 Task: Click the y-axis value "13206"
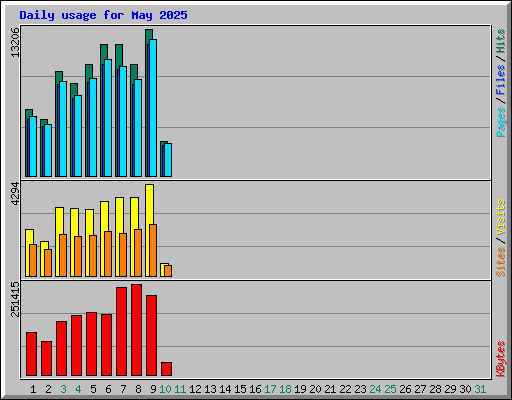15,43
